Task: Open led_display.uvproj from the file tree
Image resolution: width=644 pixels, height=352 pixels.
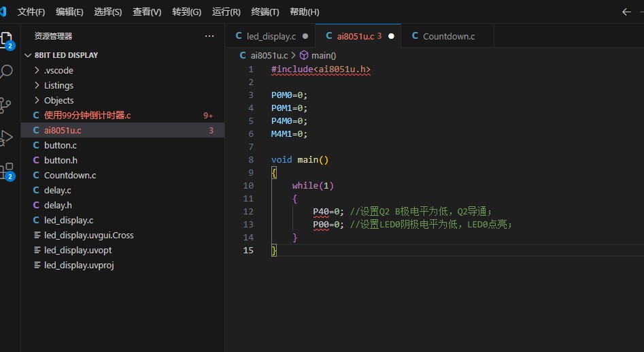Action: point(123,265)
